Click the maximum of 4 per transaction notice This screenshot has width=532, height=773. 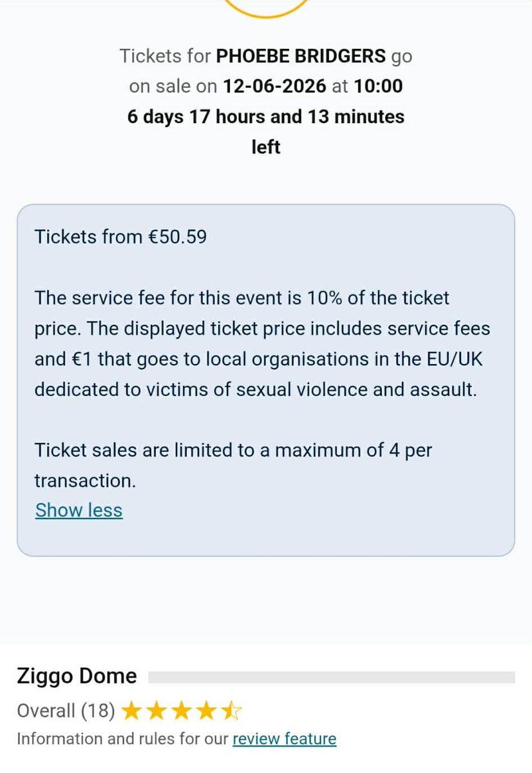pyautogui.click(x=233, y=465)
